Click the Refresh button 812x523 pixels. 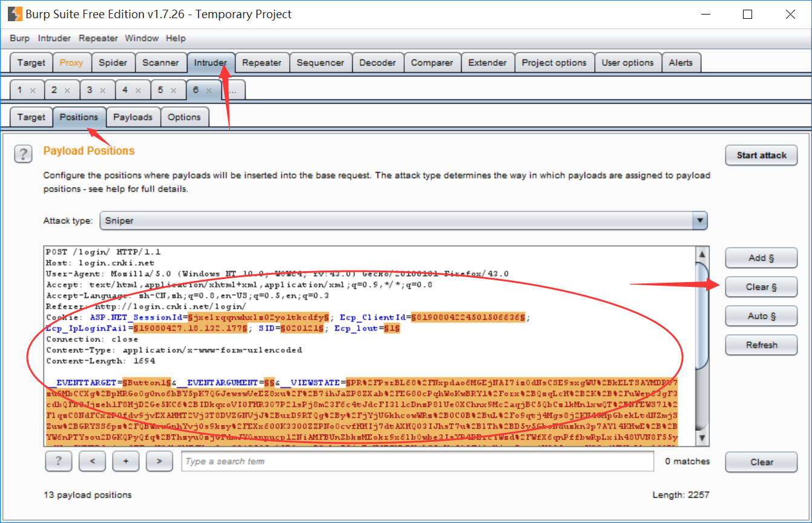pos(761,345)
